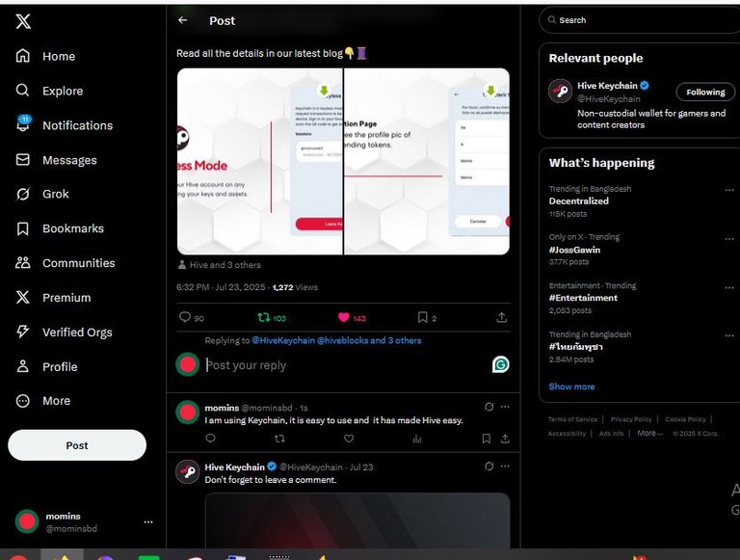Open the Grammarly icon in reply box
Screen dimensions: 740x560
[501, 364]
